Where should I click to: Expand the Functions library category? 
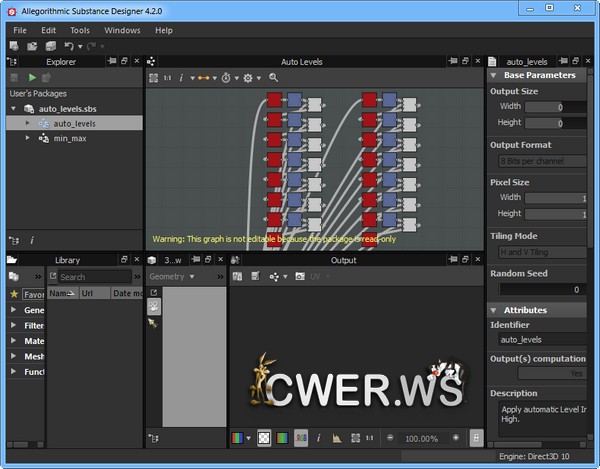pyautogui.click(x=13, y=371)
